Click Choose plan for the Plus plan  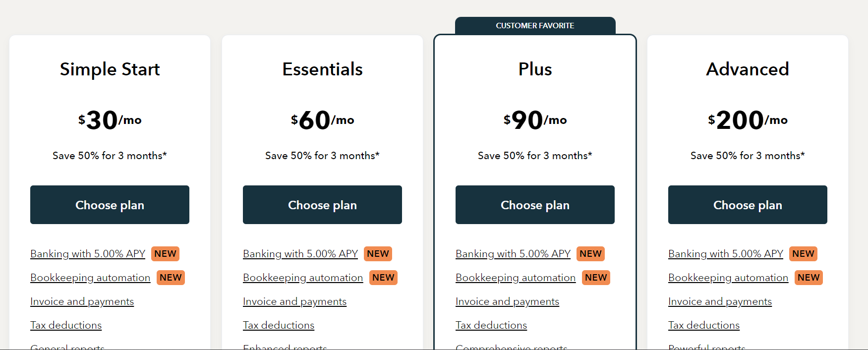coord(535,205)
